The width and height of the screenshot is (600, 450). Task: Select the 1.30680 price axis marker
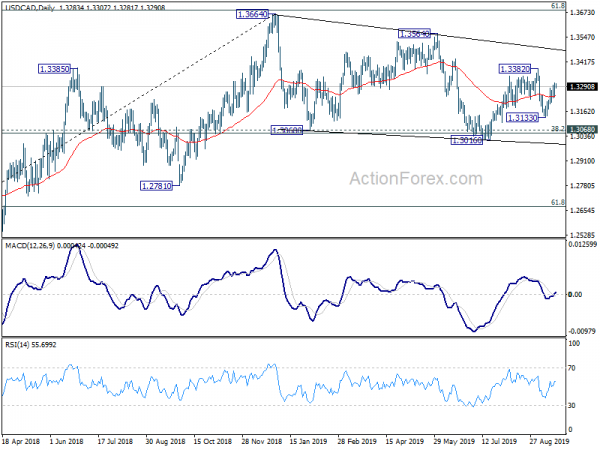582,129
